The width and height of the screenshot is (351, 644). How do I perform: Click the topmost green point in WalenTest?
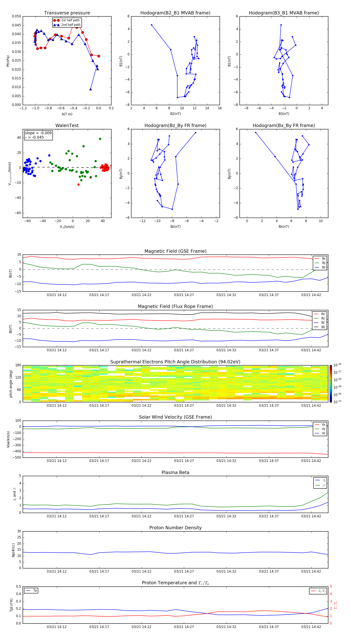click(100, 139)
